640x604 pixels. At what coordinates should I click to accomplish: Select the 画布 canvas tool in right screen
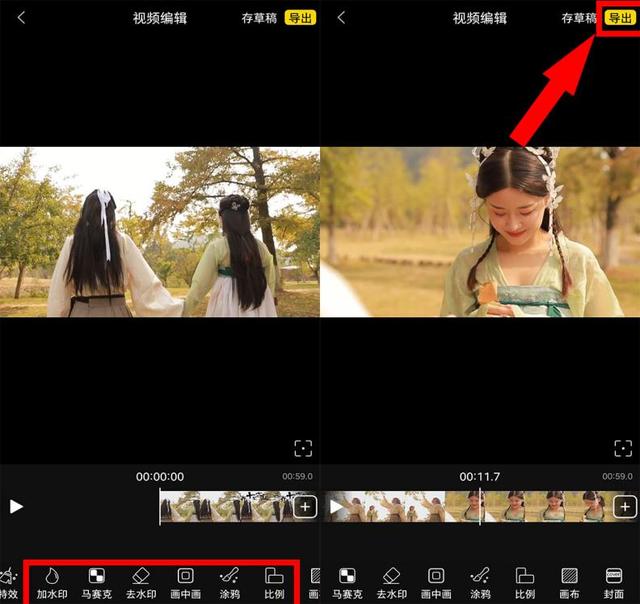[568, 582]
